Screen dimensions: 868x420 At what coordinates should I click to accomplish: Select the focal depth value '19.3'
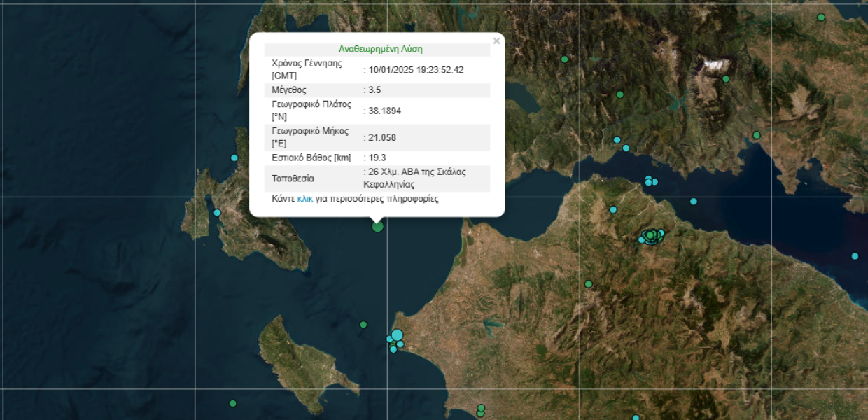377,158
